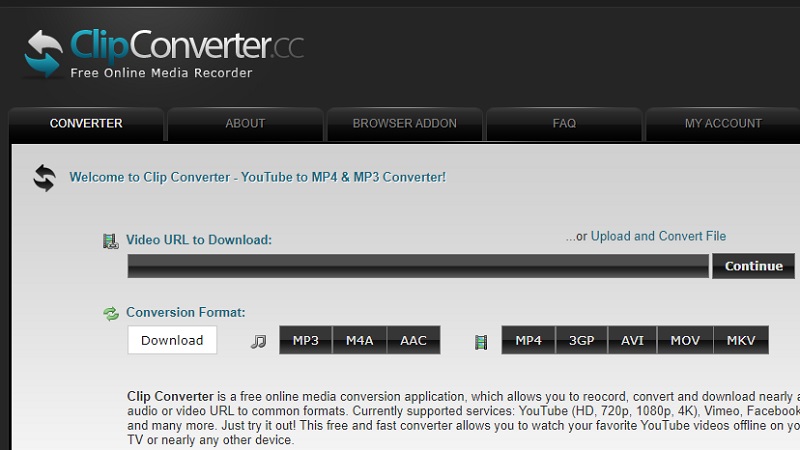Open the Browser Addon tab

(x=405, y=123)
